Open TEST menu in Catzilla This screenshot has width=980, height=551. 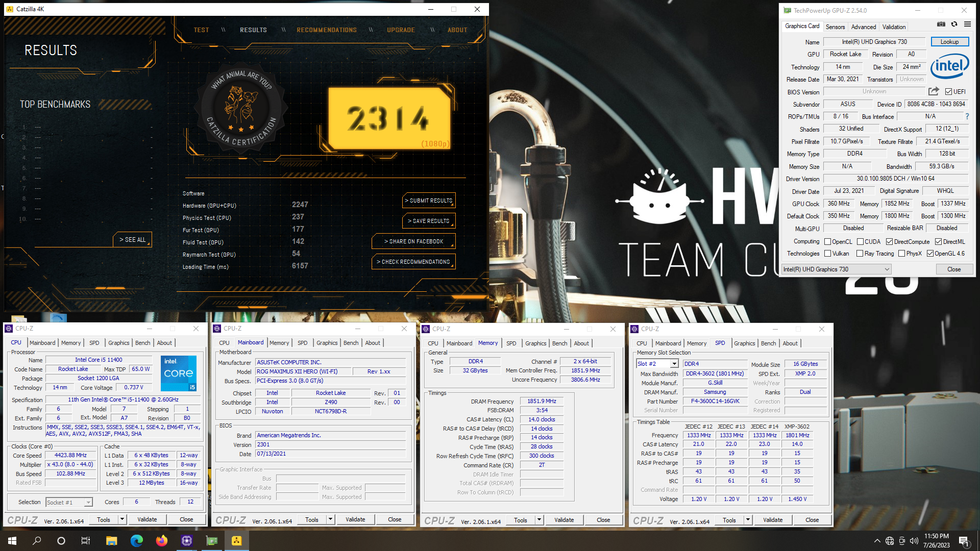point(201,30)
